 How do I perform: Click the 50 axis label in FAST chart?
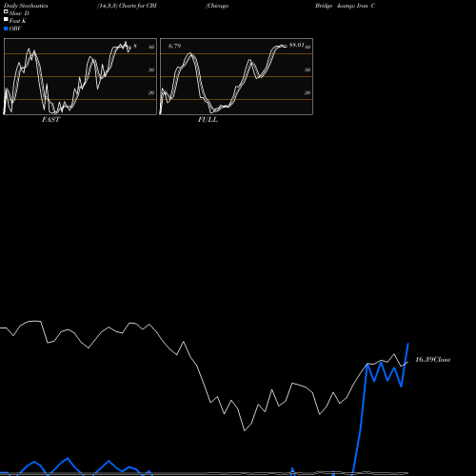(151, 69)
